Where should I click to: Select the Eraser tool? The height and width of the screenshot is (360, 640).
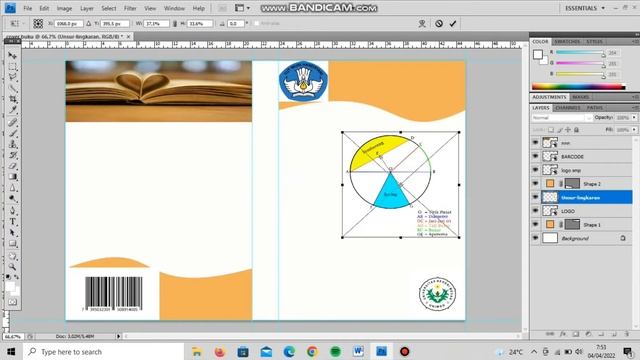click(13, 166)
